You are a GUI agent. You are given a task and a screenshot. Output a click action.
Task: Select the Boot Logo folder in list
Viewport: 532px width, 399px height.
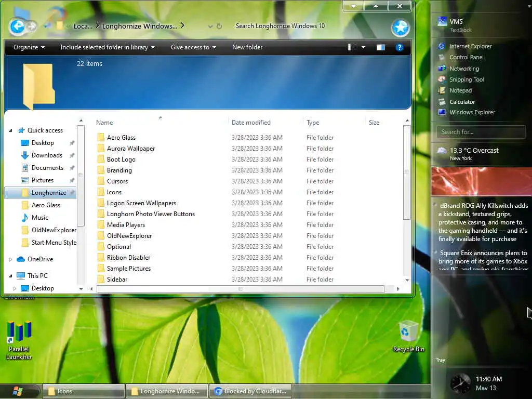[x=121, y=159]
